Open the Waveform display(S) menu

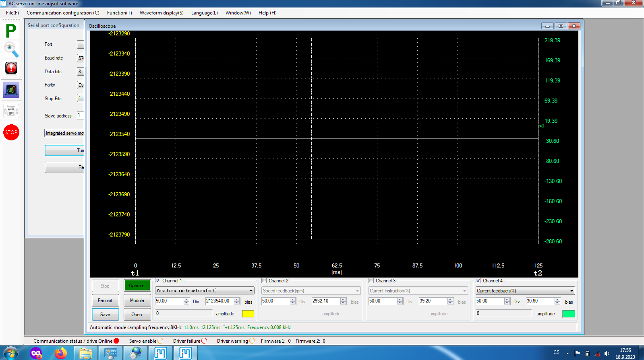pos(162,13)
